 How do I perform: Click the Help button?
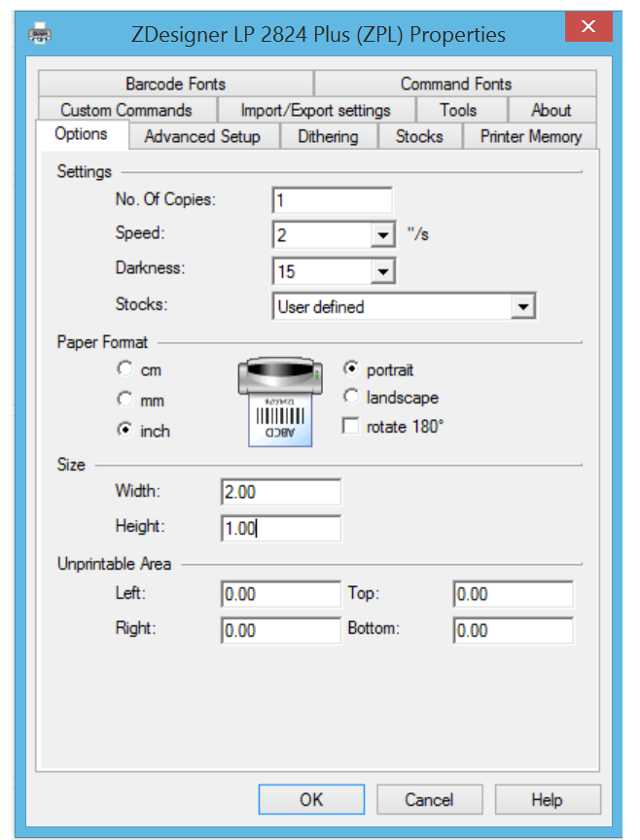tap(547, 799)
